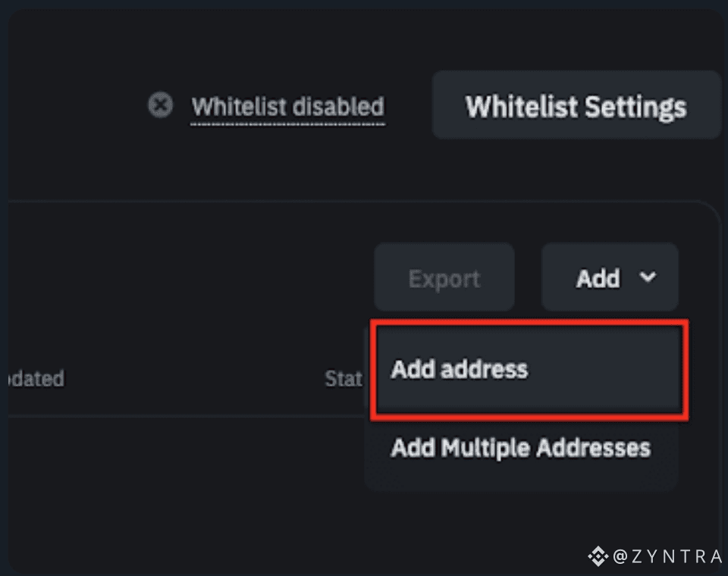Click empty panel space left of Export
Screen dimensions: 728x576
point(190,277)
